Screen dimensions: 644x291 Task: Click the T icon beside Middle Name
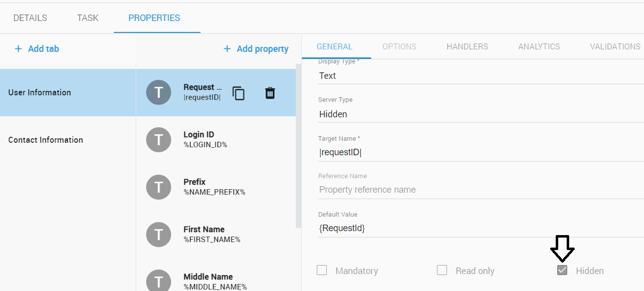[x=159, y=281]
